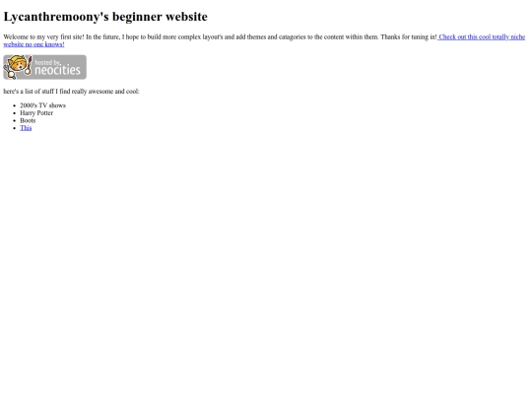Click the 'hosted by' text in the badge
Viewport: 532px width, 399px height.
coord(47,62)
